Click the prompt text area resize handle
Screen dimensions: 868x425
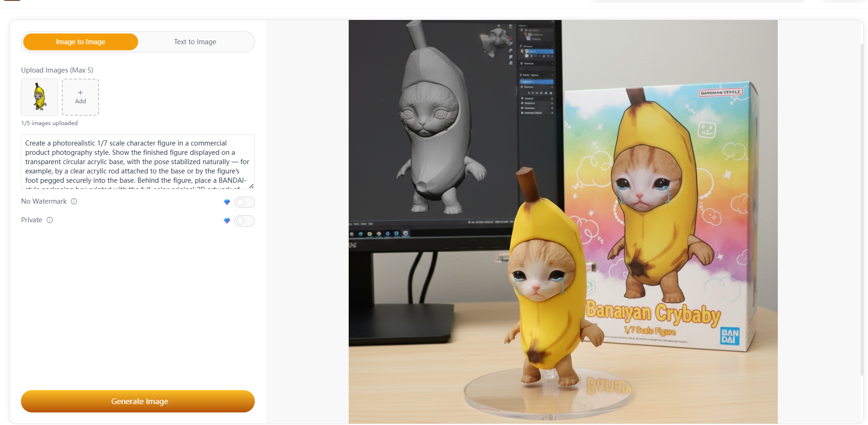(x=252, y=186)
